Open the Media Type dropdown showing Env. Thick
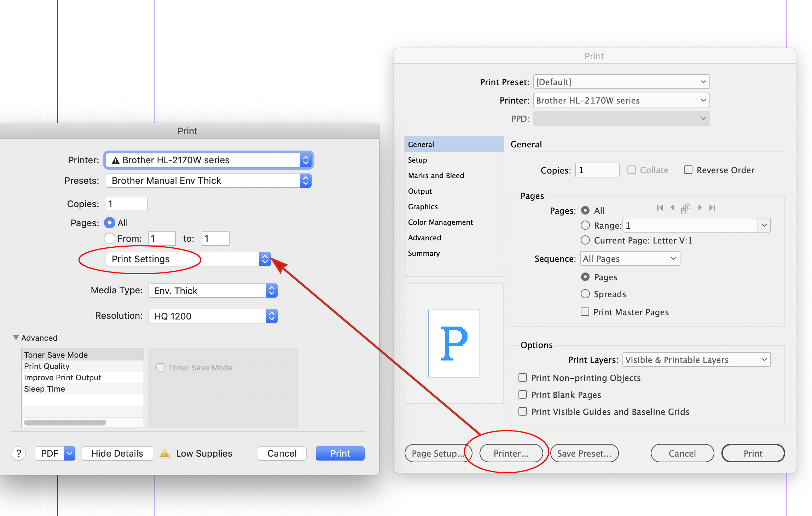The height and width of the screenshot is (516, 812). [x=213, y=290]
